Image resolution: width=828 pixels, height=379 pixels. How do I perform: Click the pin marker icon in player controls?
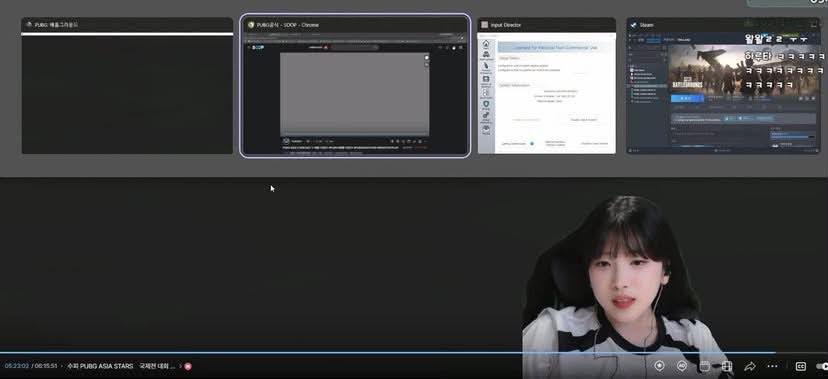659,366
